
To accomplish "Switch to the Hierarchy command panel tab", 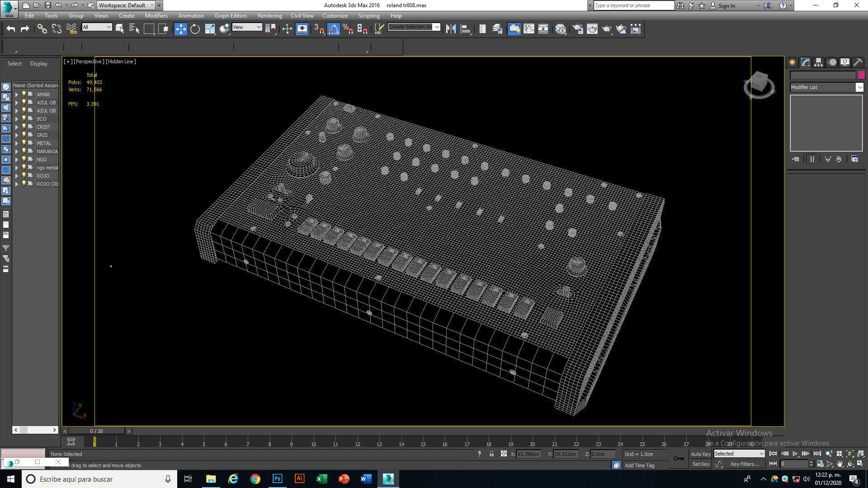I will coord(819,62).
